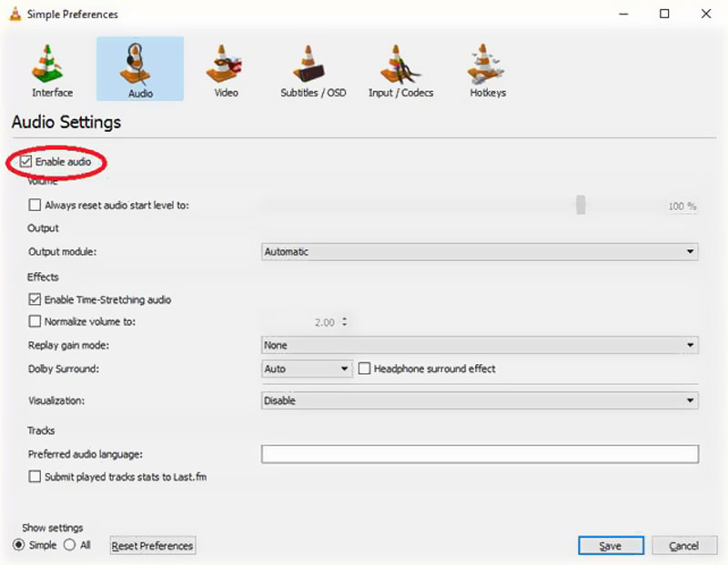This screenshot has height=565, width=728.
Task: Disable Enable Time-Stretching audio
Action: (x=35, y=298)
